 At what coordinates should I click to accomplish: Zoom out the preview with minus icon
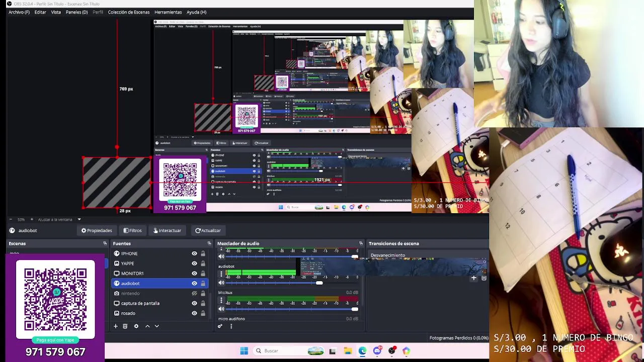(x=10, y=219)
